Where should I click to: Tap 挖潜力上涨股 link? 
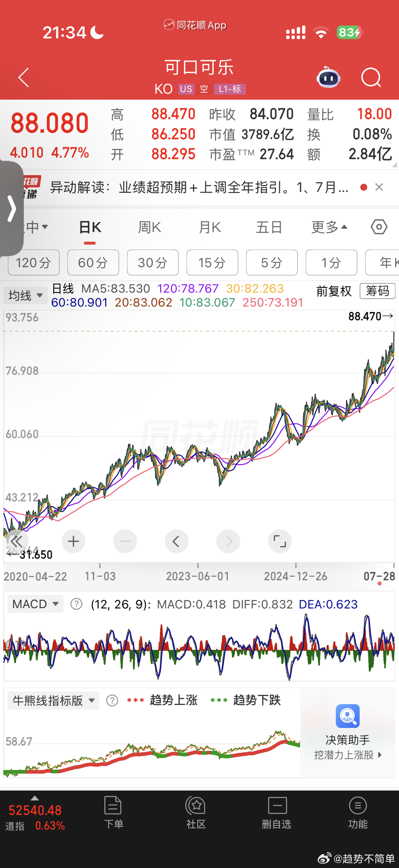coord(347,755)
